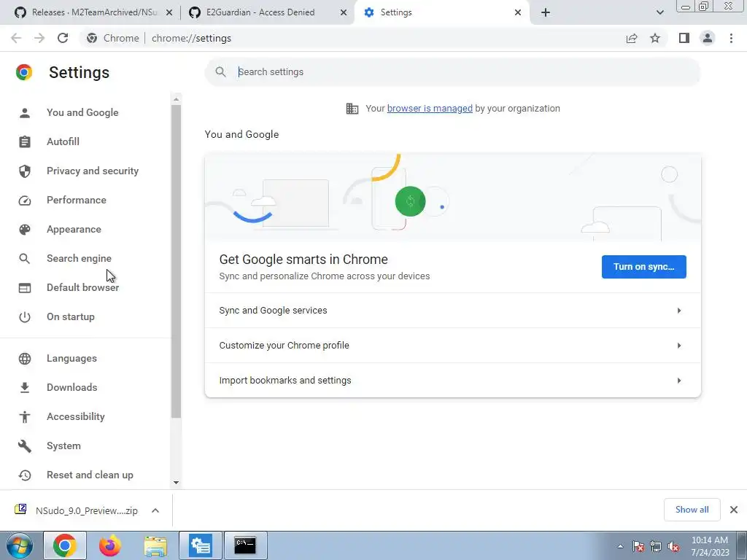Open Search engine magnifier icon in sidebar
This screenshot has height=560, width=747.
[25, 259]
